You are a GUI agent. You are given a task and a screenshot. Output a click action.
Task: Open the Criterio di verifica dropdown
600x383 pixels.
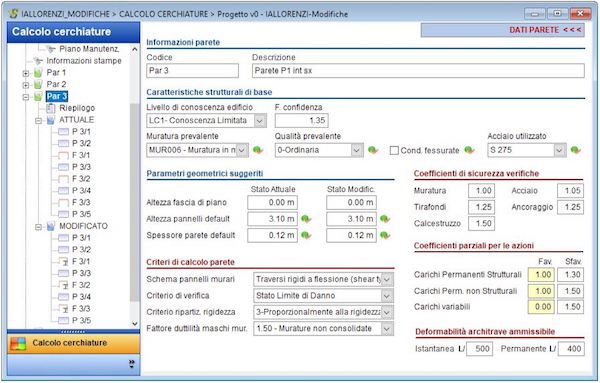click(x=387, y=296)
